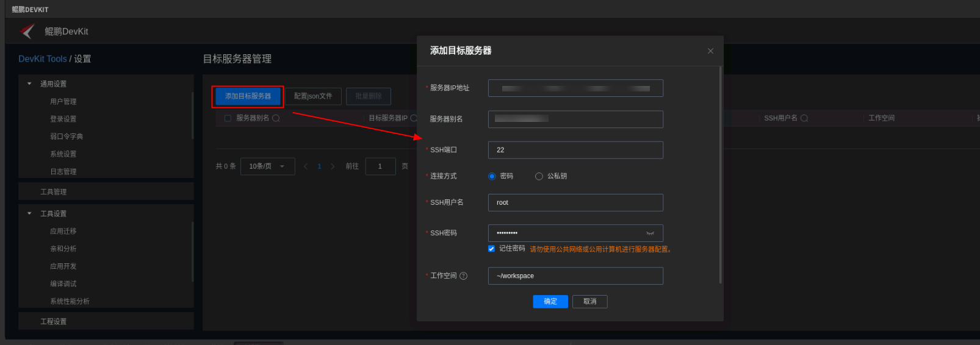Click the SSH端口 field showing 22
Screen dimensions: 980x345
pos(575,150)
